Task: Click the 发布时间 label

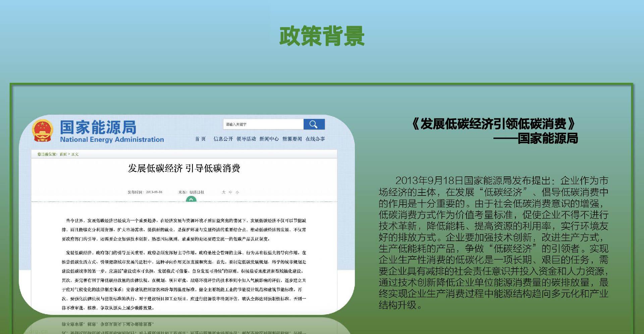Action: click(136, 192)
